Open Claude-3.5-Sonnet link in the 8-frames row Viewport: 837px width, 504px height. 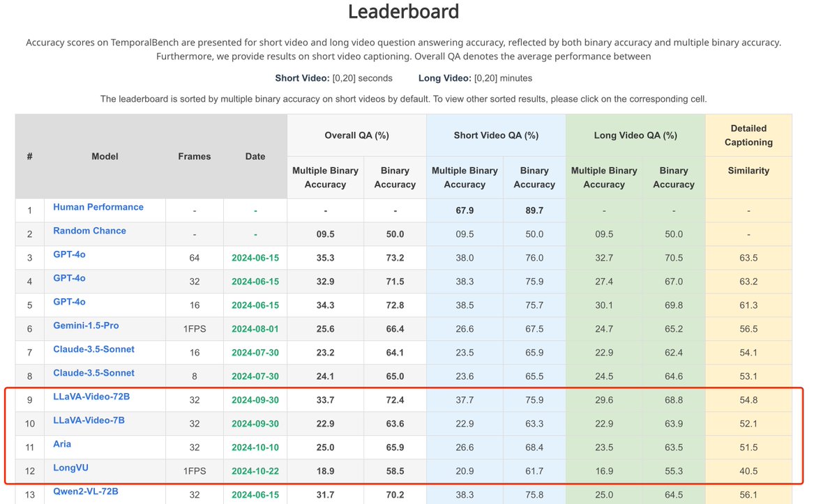[x=93, y=373]
